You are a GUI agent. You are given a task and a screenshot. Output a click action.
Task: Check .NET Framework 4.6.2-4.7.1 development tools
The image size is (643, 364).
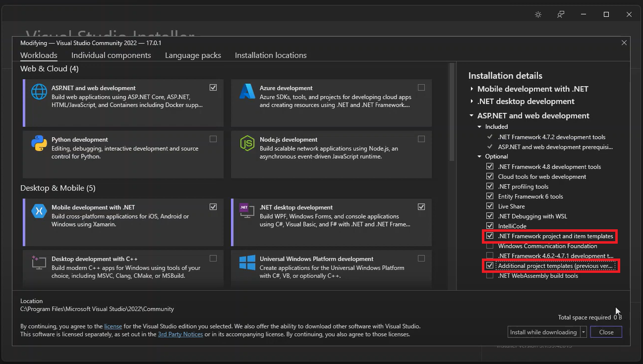(x=490, y=256)
